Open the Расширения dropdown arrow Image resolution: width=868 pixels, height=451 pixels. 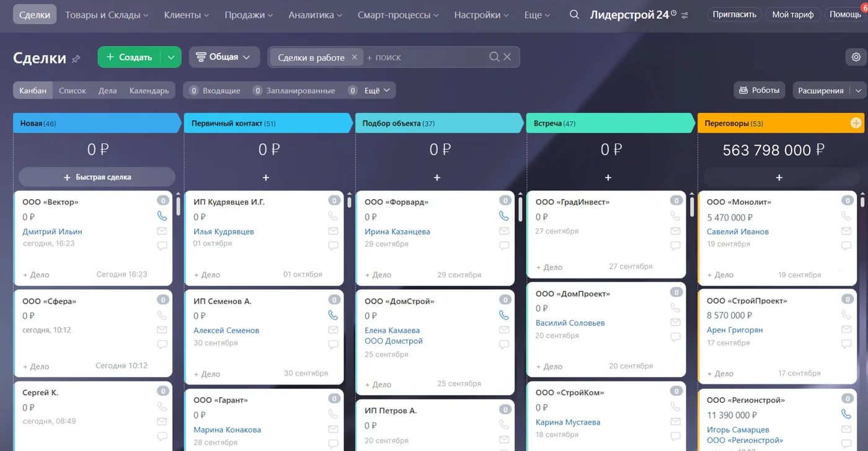(859, 91)
